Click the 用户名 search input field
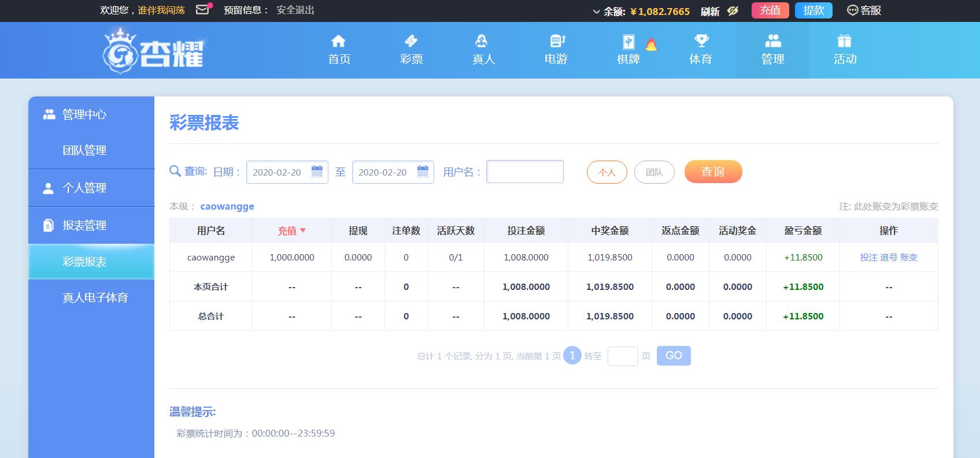The height and width of the screenshot is (458, 980). (525, 172)
